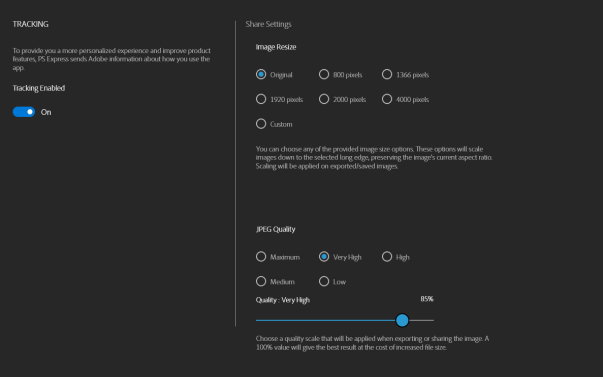The height and width of the screenshot is (380, 605).
Task: Click the Share Settings heading
Action: tap(268, 24)
